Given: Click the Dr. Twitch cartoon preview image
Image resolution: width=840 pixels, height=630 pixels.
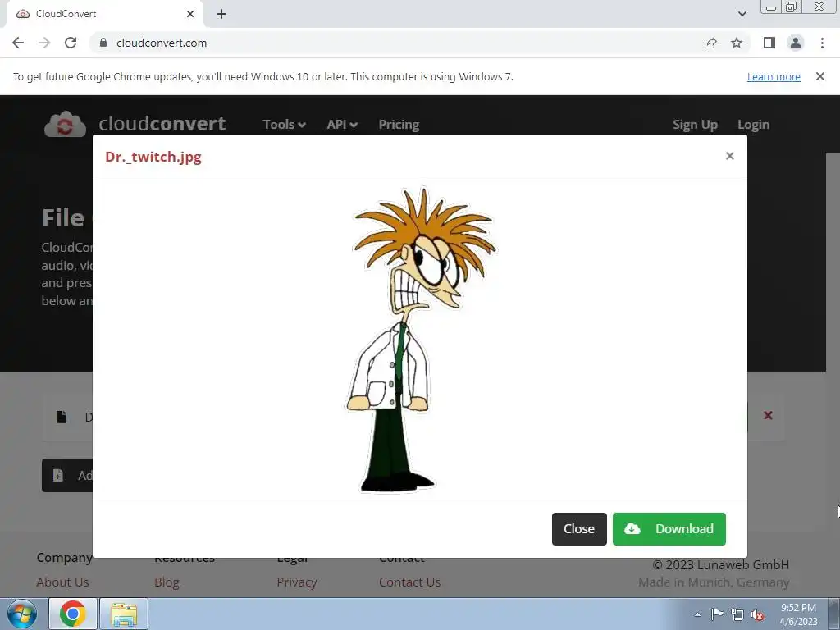Looking at the screenshot, I should pos(421,340).
